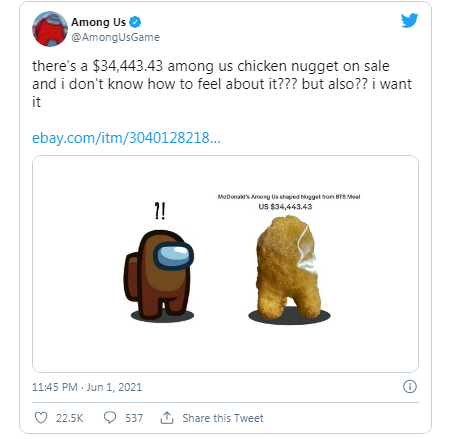This screenshot has height=439, width=452.
Task: Click the ?! exclamation above the crewmate
Action: coord(160,211)
